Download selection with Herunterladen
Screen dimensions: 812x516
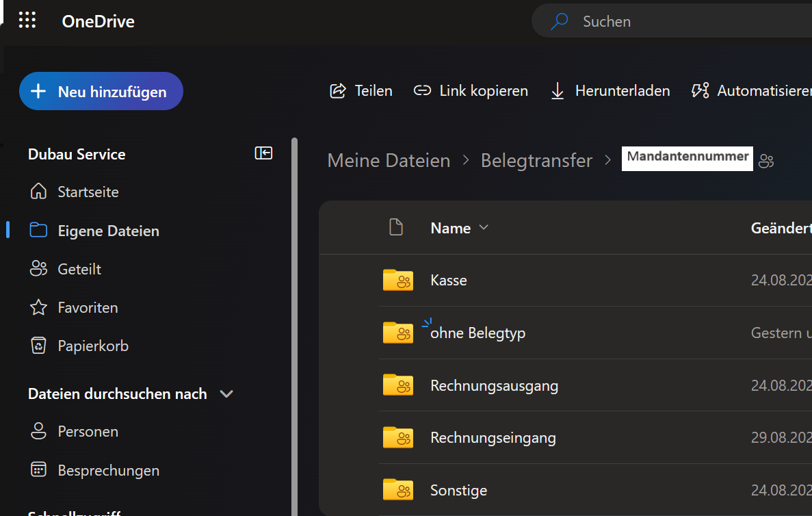[610, 90]
